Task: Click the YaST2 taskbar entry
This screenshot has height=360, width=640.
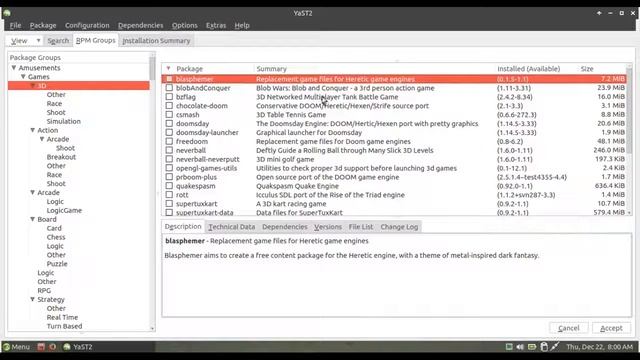Action: click(78, 347)
